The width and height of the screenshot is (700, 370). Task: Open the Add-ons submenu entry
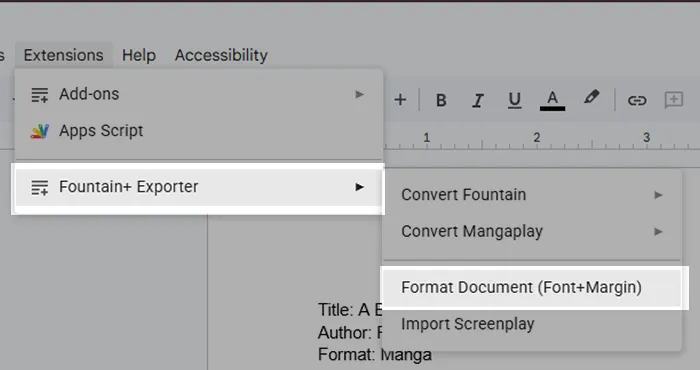tap(199, 94)
